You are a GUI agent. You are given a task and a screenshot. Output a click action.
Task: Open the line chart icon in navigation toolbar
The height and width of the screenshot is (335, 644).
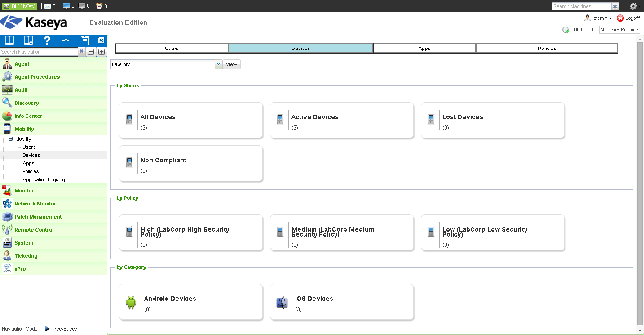[66, 40]
